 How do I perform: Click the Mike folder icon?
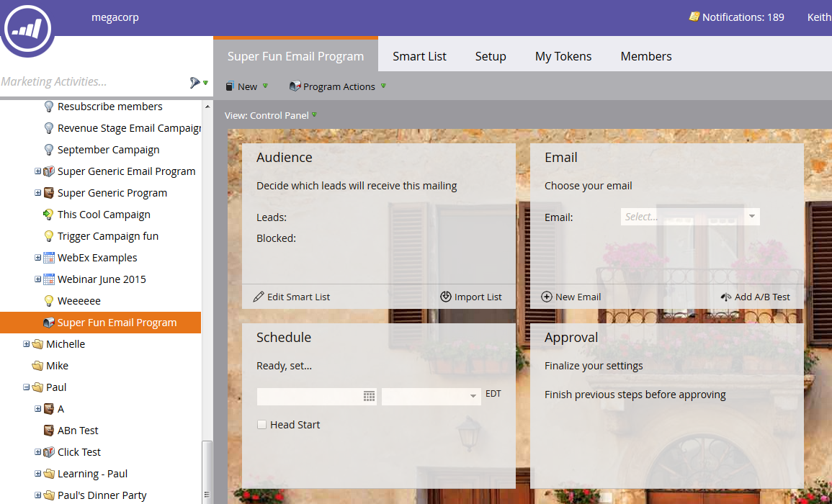(37, 366)
